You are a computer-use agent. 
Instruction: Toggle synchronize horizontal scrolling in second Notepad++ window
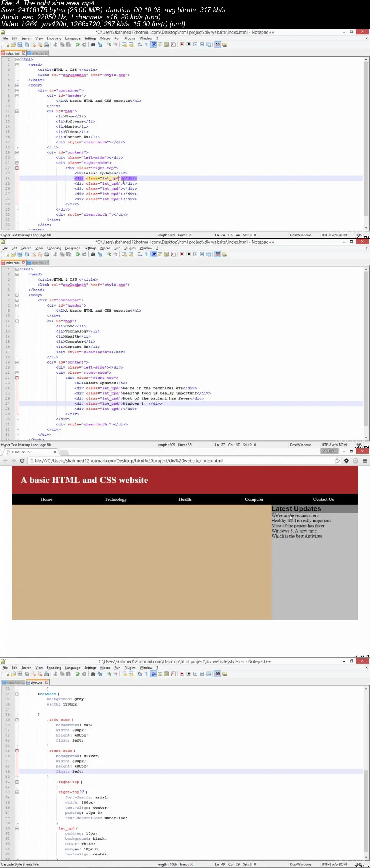click(131, 255)
